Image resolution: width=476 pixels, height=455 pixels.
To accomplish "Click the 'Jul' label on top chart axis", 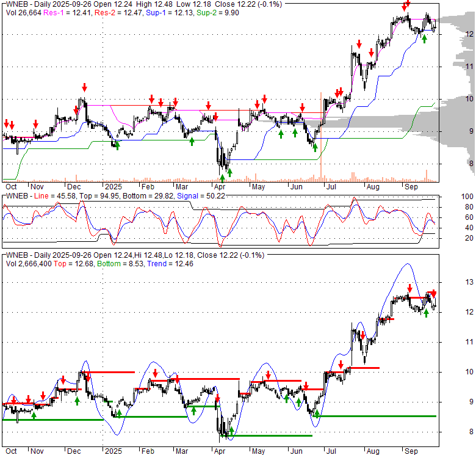I will (x=331, y=187).
